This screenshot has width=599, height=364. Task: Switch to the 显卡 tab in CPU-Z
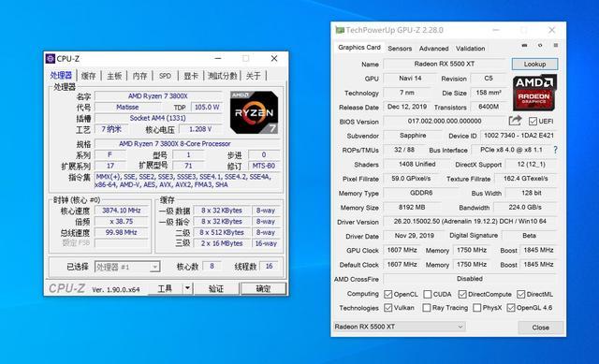191,76
